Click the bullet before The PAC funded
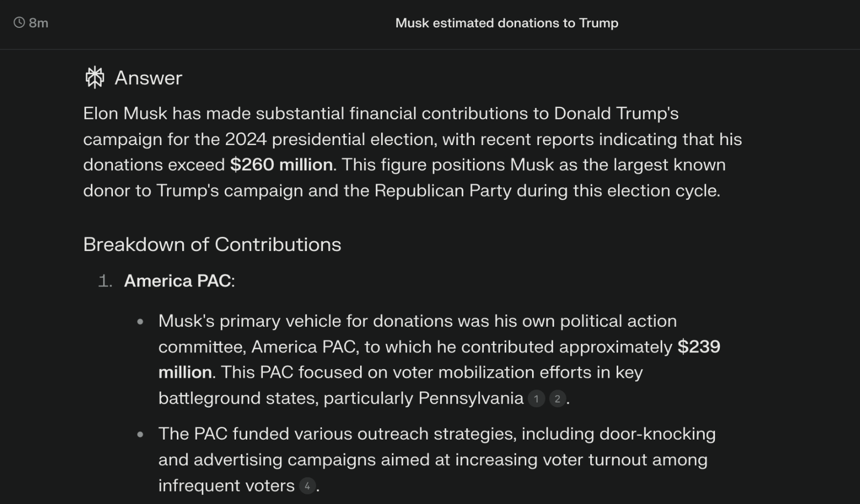Screen dimensions: 860x504 140,434
